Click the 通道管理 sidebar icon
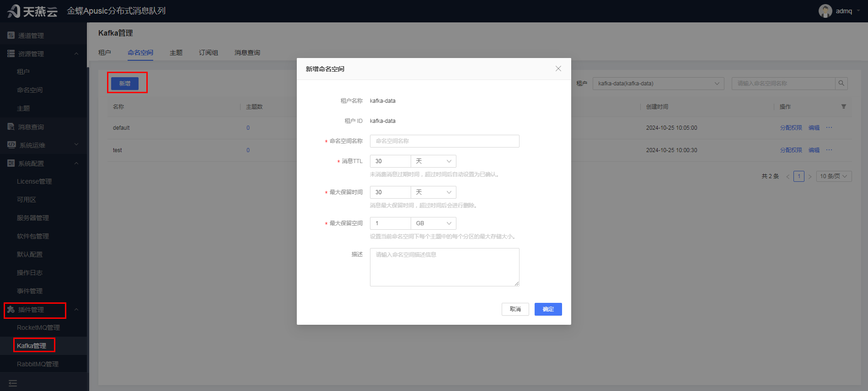Screen dimensions: 868x391 tap(11, 35)
